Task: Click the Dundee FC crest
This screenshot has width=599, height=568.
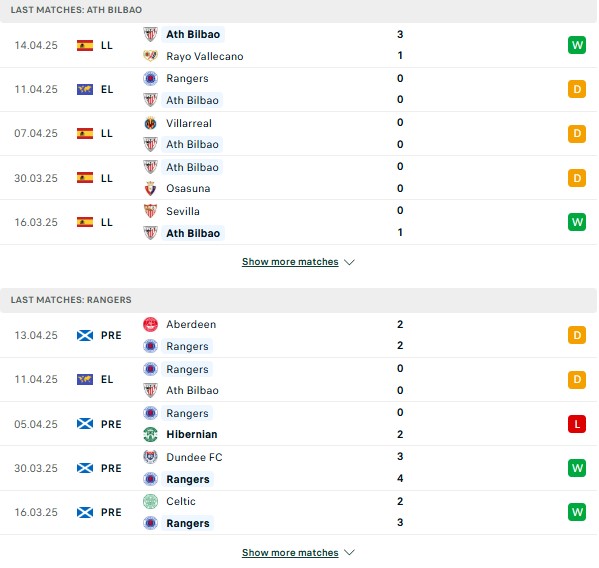Action: tap(150, 457)
